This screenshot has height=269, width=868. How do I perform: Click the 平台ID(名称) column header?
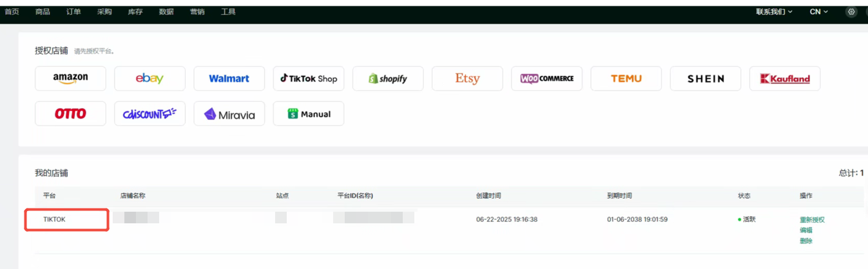[355, 196]
